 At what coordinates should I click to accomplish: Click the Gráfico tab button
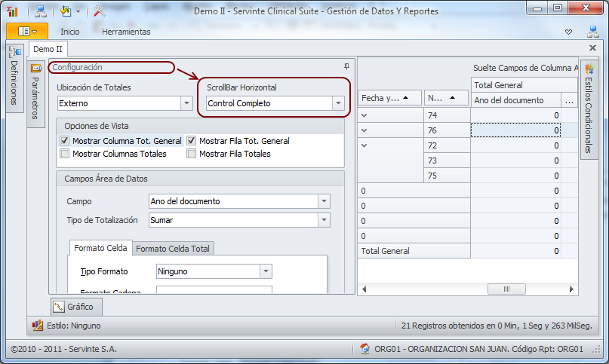click(77, 307)
